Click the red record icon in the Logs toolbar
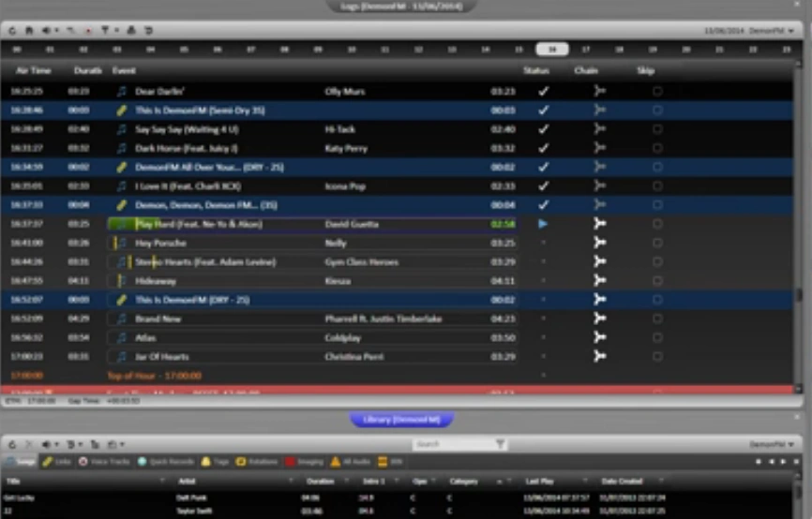This screenshot has width=812, height=519. tap(88, 31)
